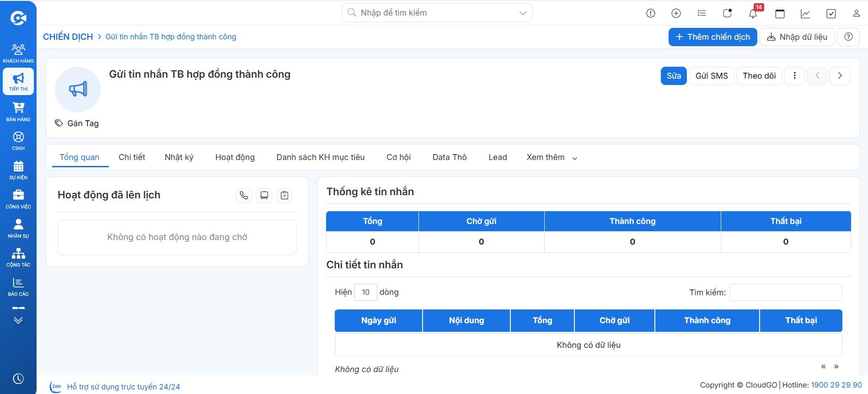Go to next page with » arrow
The image size is (868, 394).
click(836, 366)
